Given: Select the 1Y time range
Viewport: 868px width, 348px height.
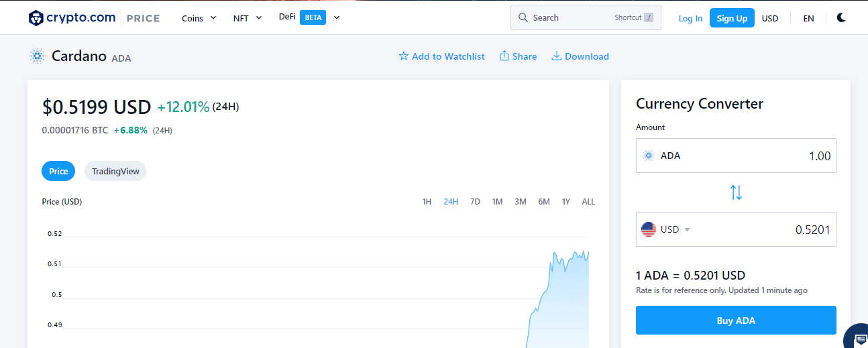Looking at the screenshot, I should [566, 202].
